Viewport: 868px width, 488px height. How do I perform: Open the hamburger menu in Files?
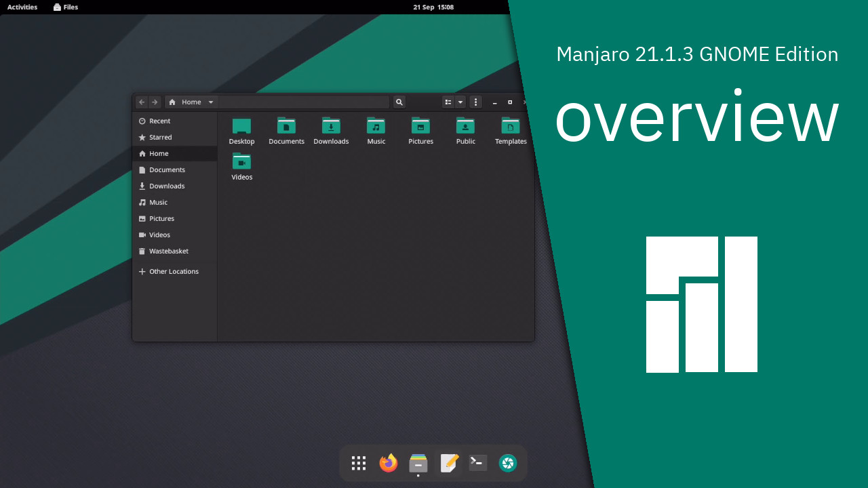point(475,102)
